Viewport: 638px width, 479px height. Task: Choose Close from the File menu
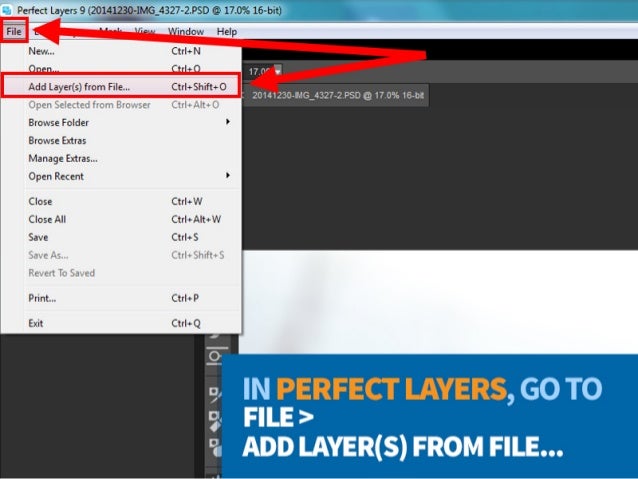pos(121,201)
